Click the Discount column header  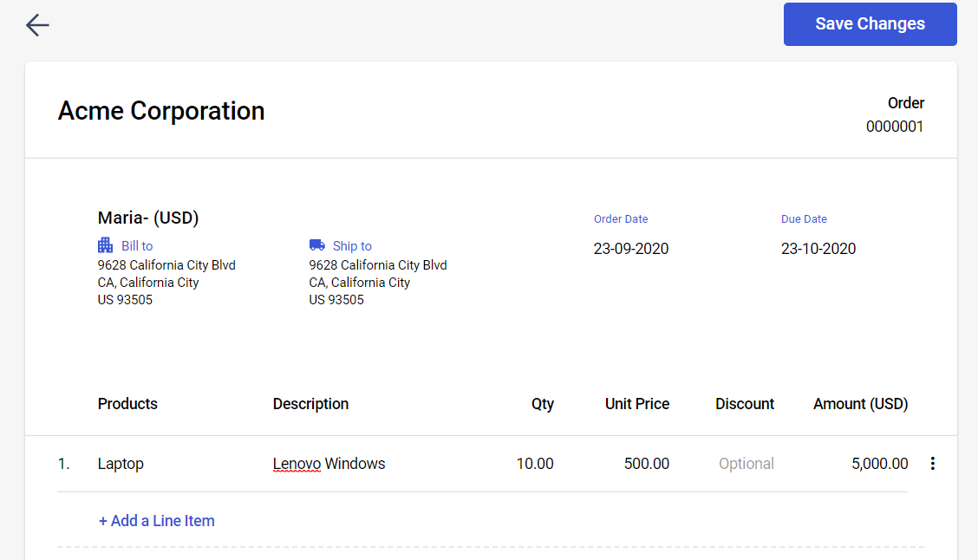745,404
